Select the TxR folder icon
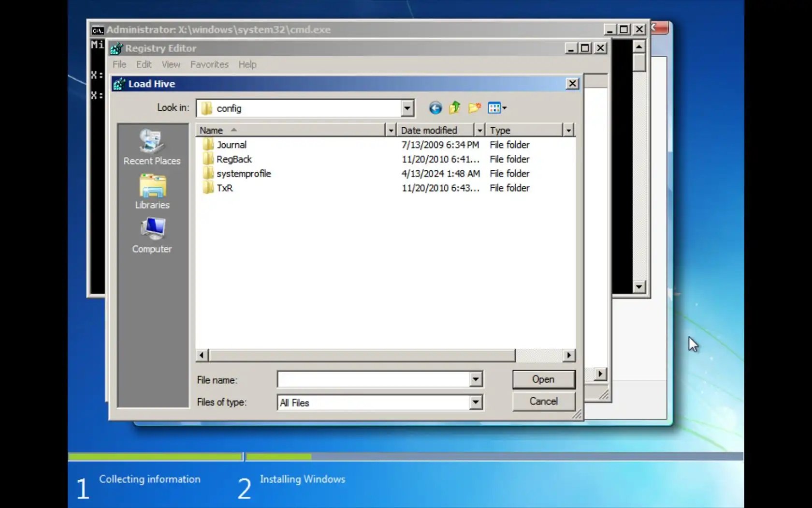 click(x=208, y=188)
